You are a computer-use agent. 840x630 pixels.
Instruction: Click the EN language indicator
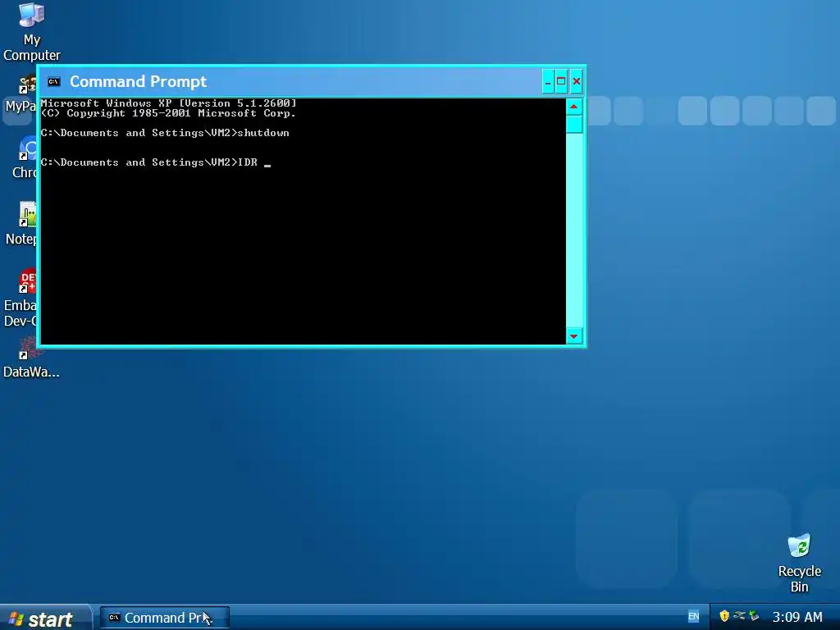click(x=693, y=617)
